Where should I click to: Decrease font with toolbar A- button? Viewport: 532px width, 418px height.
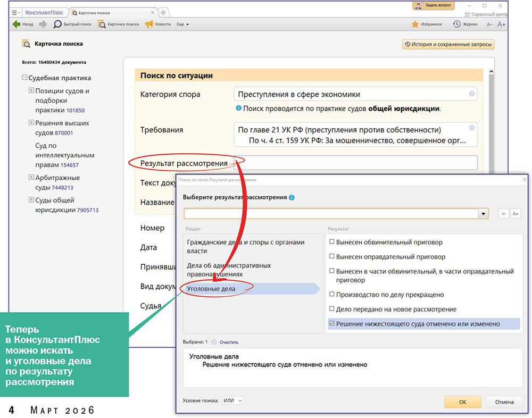coord(489,24)
